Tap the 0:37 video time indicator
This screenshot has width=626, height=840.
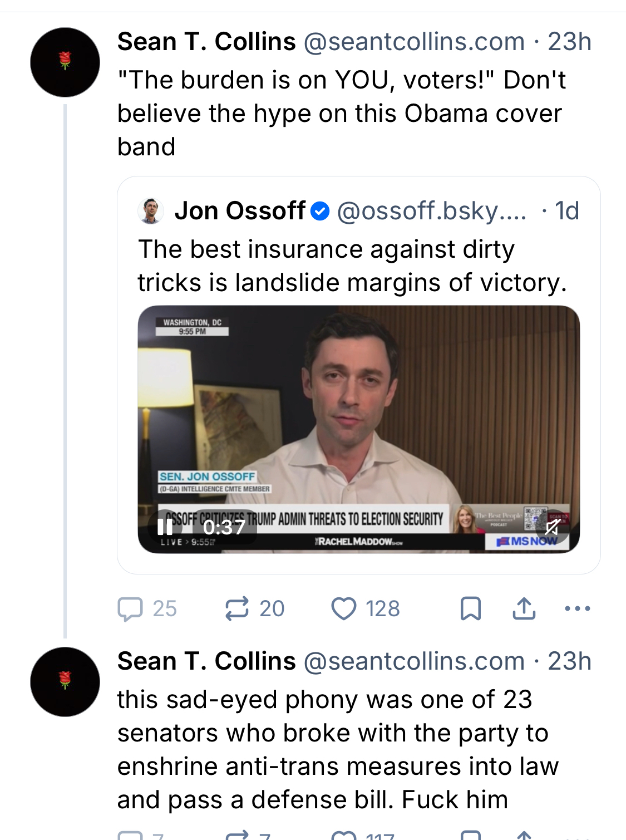pos(224,527)
